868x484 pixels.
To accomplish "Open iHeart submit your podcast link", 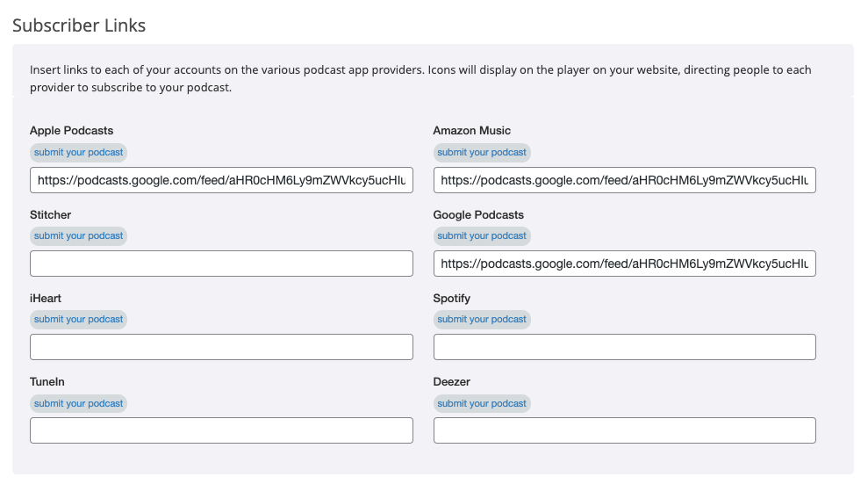I will pos(79,320).
